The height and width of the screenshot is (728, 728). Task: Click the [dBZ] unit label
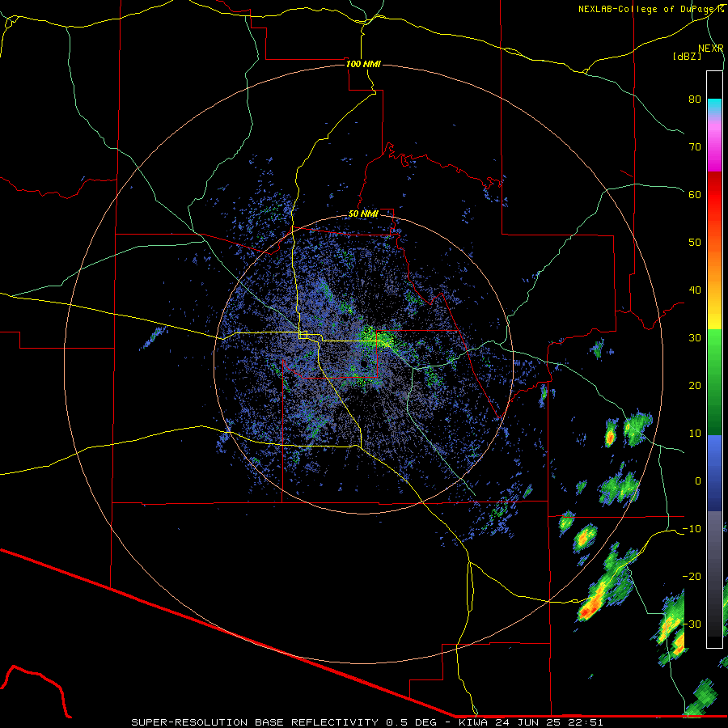687,56
